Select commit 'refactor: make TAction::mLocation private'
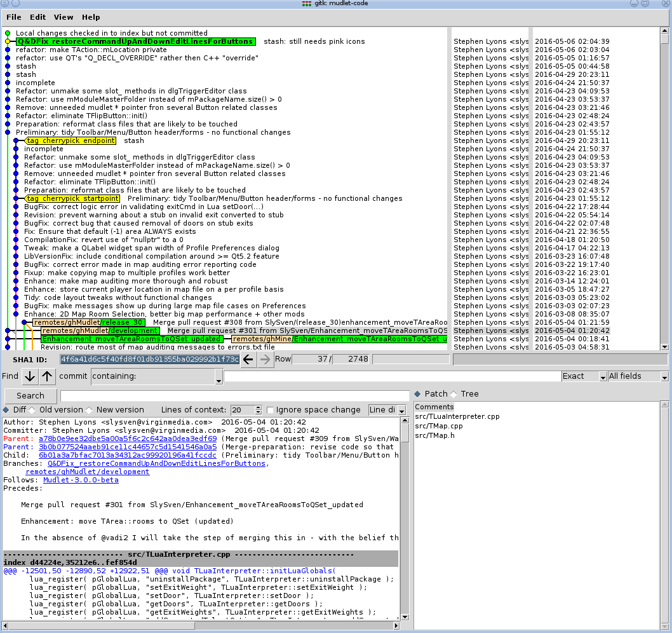 (91, 50)
